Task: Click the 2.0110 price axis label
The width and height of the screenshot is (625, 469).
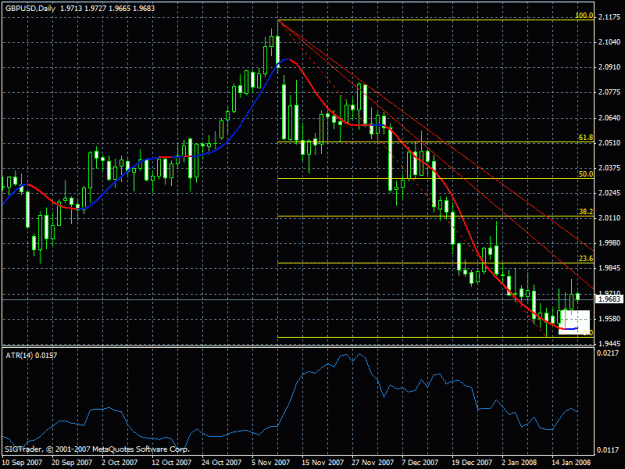Action: pos(609,218)
